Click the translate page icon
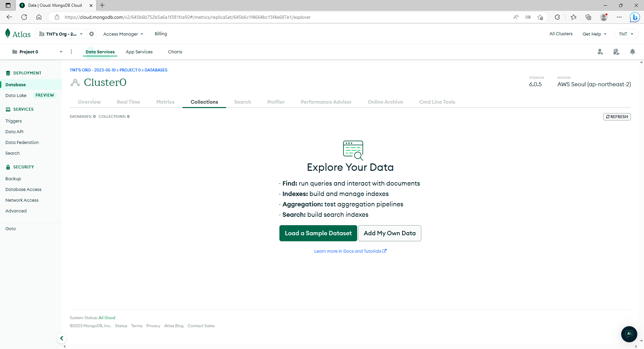Viewport: 644px width, 349px height. (528, 17)
